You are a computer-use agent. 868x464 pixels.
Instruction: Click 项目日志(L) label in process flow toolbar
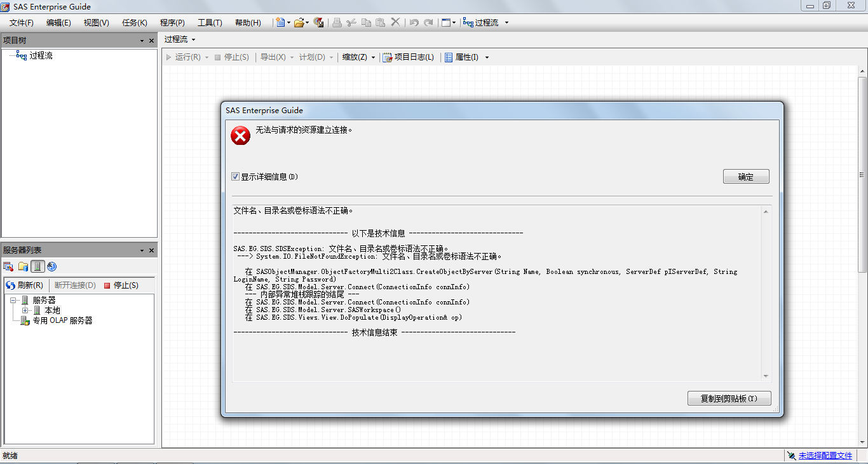click(x=414, y=57)
